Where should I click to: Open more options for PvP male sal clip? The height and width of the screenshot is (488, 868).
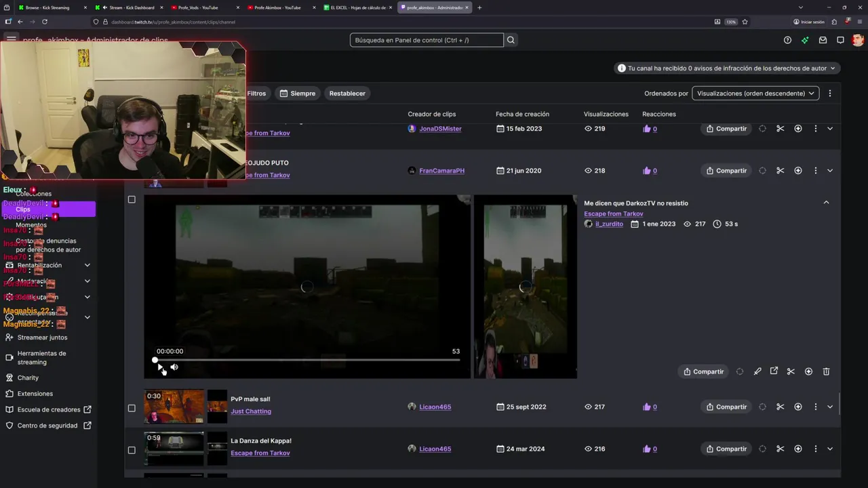pyautogui.click(x=815, y=407)
